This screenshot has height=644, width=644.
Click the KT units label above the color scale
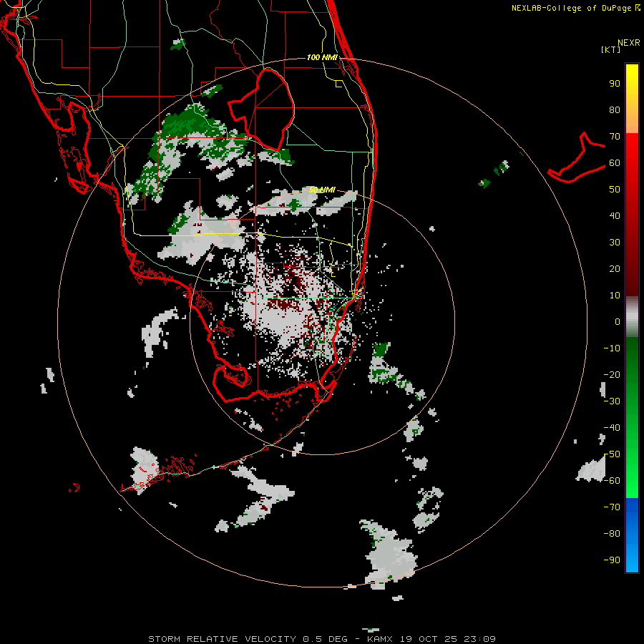(611, 49)
